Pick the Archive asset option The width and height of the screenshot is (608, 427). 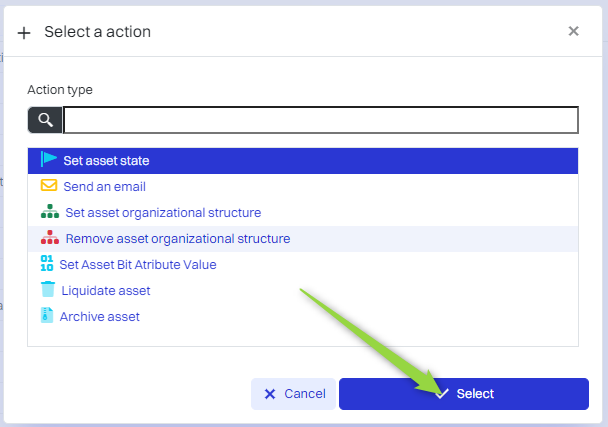100,316
